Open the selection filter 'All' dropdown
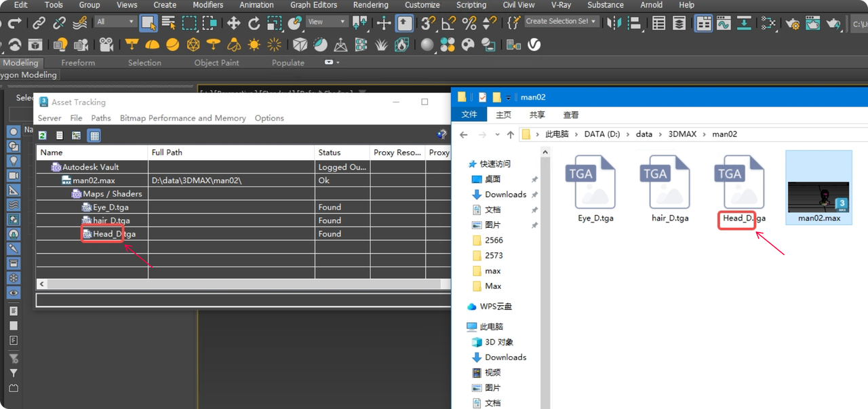The image size is (868, 409). 115,22
